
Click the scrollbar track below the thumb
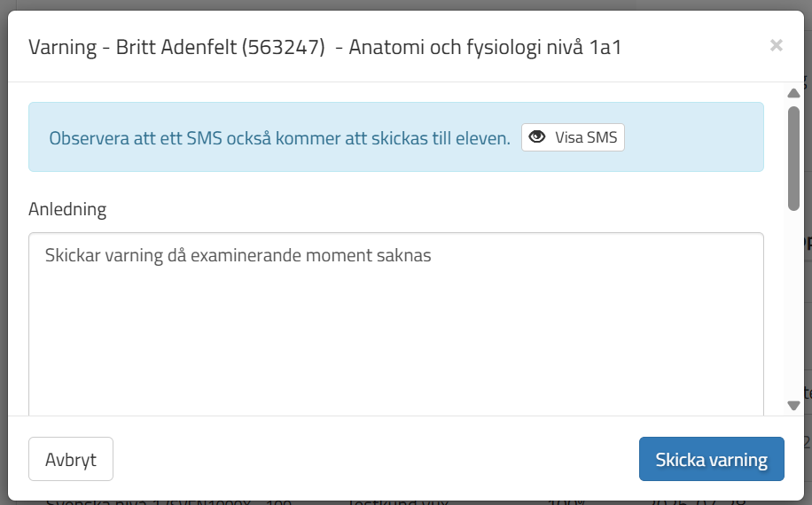pos(793,306)
